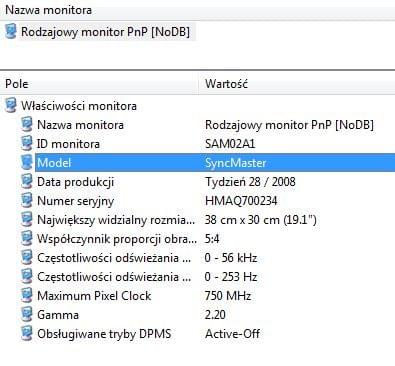The height and width of the screenshot is (366, 395).
Task: Click the icon beside Numer seryjny
Action: coord(27,201)
